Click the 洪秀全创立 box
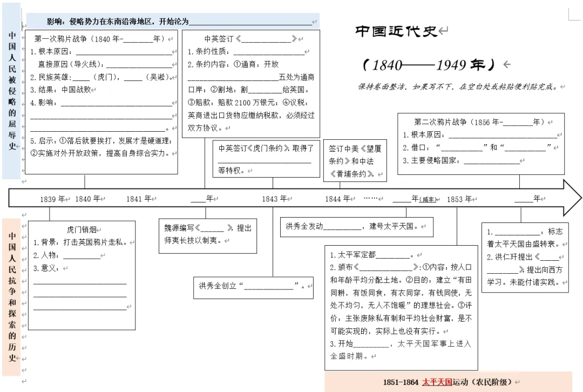 coord(253,287)
